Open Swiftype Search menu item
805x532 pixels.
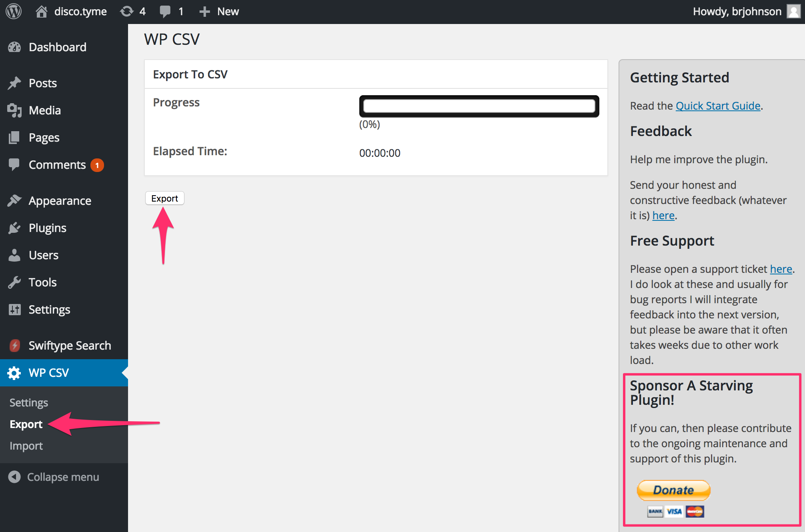[64, 346]
